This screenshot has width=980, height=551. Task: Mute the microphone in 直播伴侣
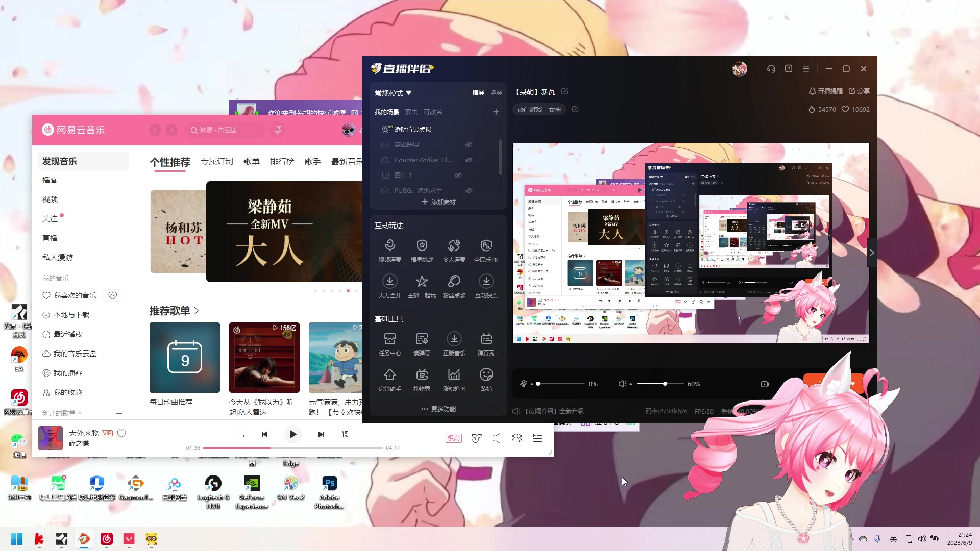click(523, 384)
